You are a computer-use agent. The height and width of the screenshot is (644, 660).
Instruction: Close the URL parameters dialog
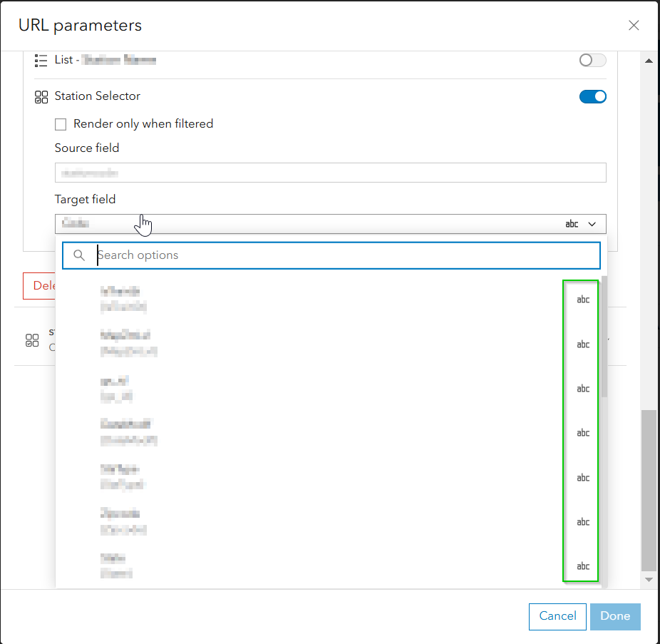634,26
